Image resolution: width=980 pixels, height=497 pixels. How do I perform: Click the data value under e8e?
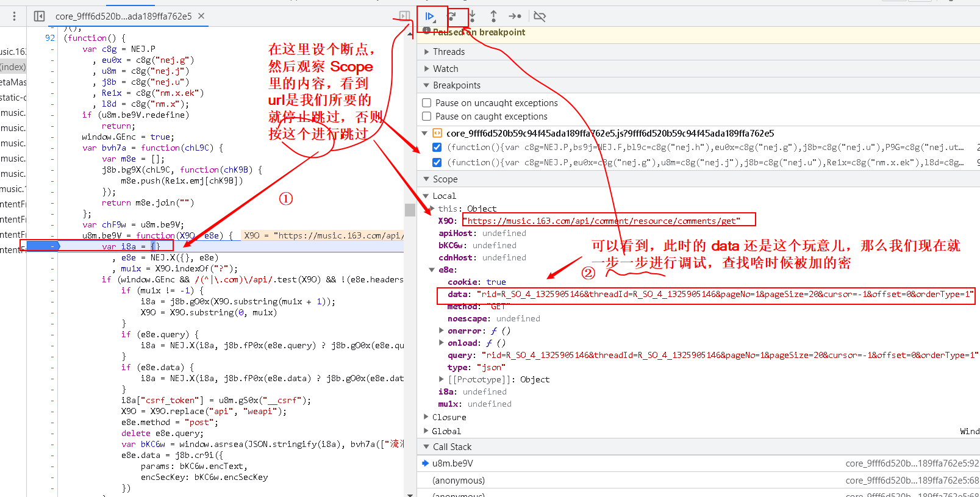[x=725, y=294]
